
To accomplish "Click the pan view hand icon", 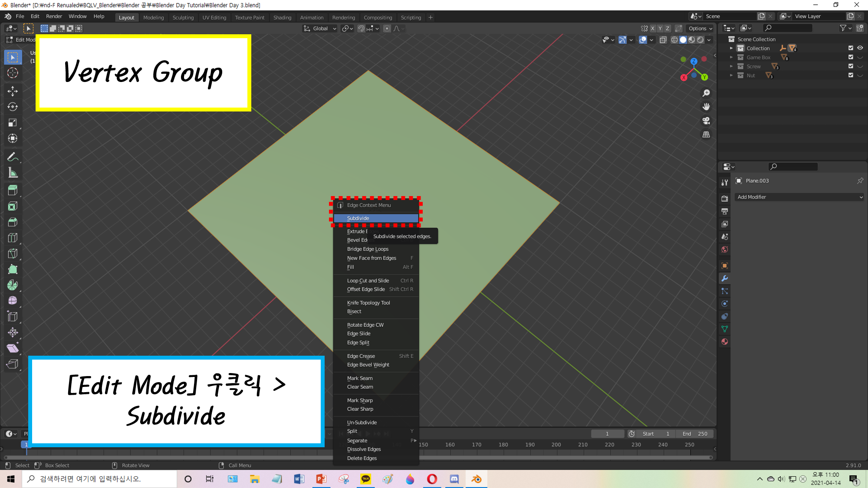I will tap(706, 107).
